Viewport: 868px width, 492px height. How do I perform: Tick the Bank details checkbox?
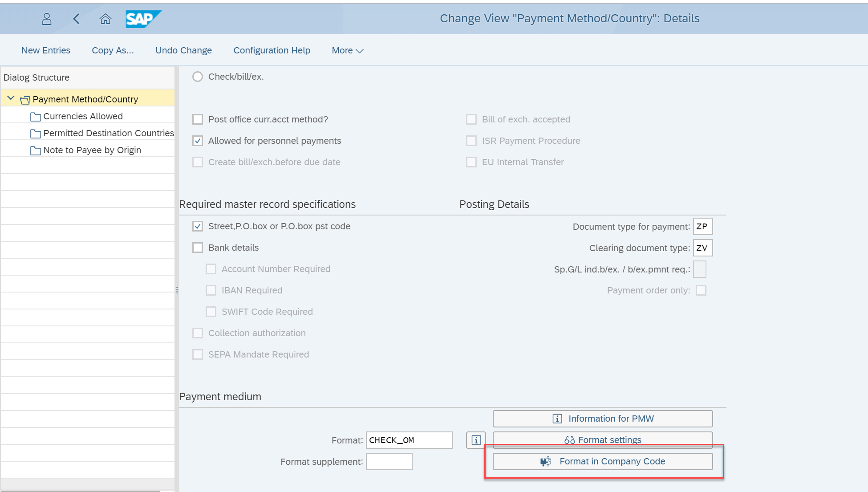198,248
